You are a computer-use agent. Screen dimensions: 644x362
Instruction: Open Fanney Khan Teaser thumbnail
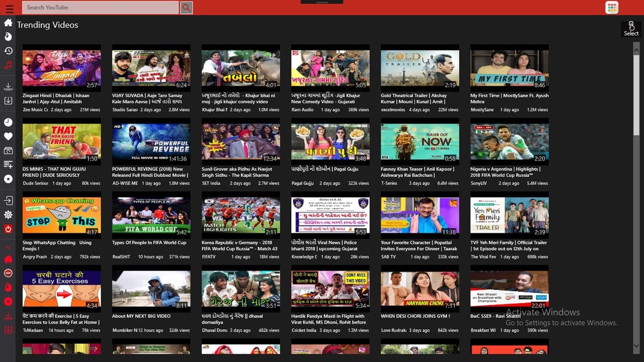(x=420, y=142)
